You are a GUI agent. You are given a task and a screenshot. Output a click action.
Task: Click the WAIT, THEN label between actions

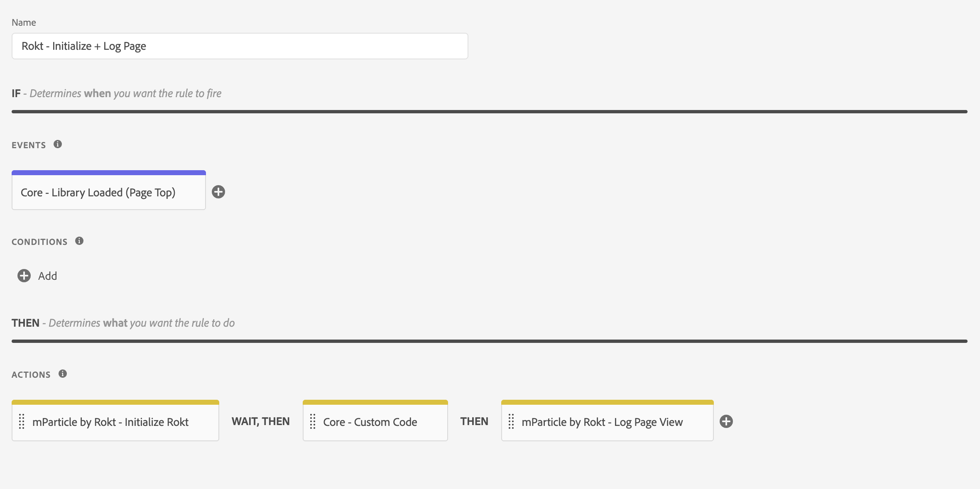tap(261, 421)
